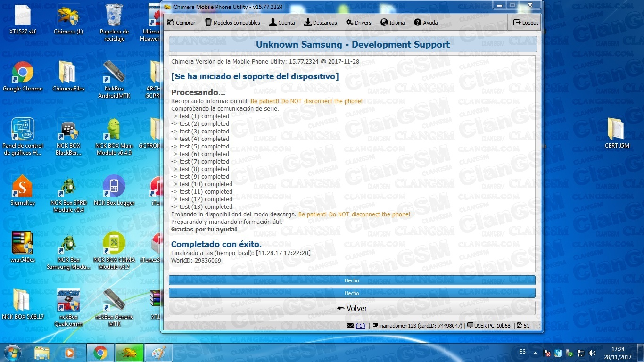Open the XT1527.skf desktop file

(x=23, y=20)
